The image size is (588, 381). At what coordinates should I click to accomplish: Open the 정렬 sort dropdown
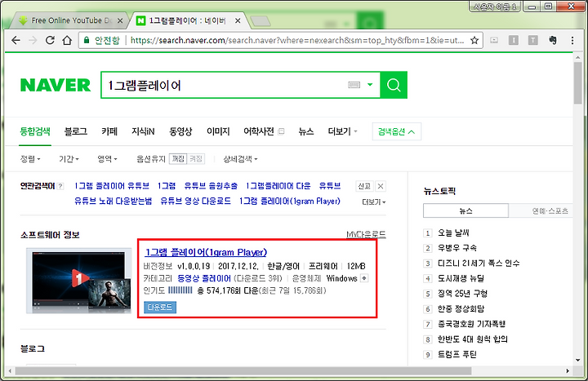click(x=30, y=159)
